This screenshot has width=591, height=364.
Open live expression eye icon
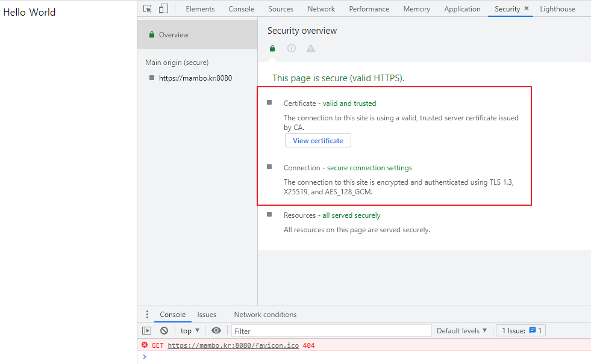click(216, 331)
